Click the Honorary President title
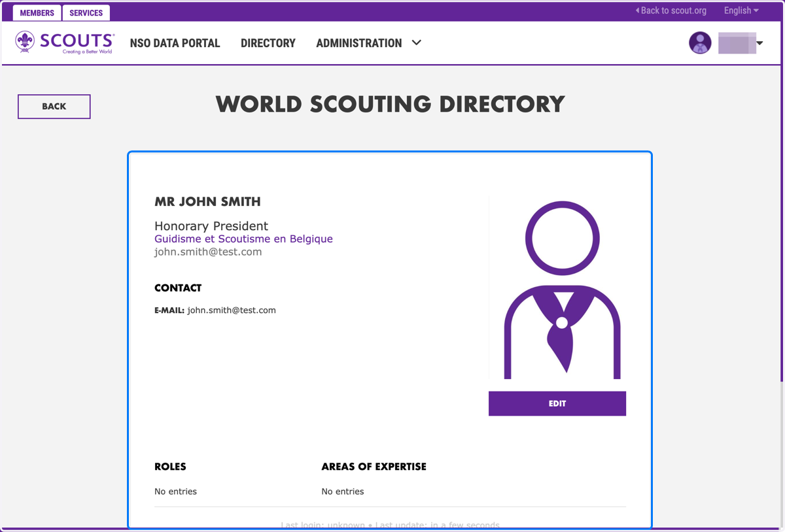Screen dimensions: 785x532 211,226
